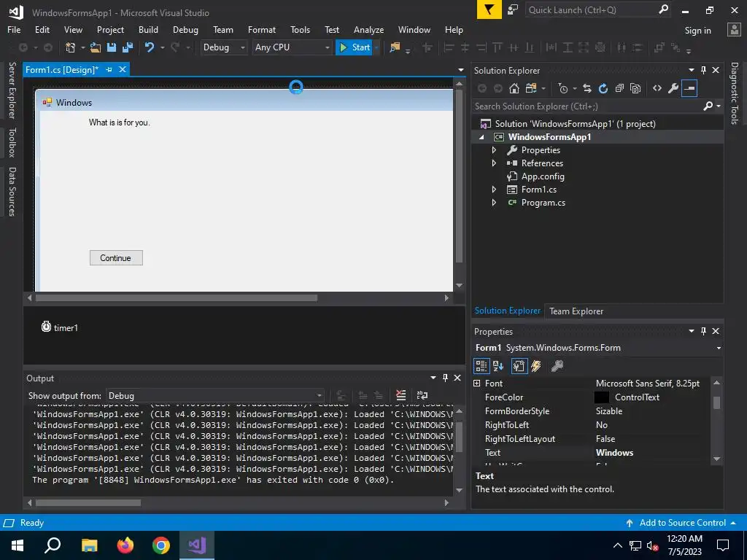Collapse all items in Solution Explorer

[x=619, y=88]
